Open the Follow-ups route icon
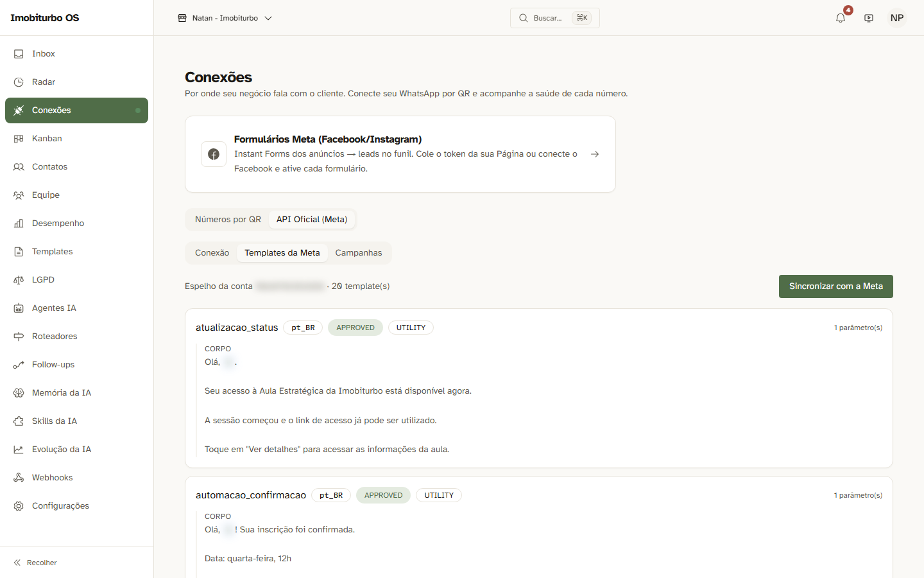 click(19, 365)
